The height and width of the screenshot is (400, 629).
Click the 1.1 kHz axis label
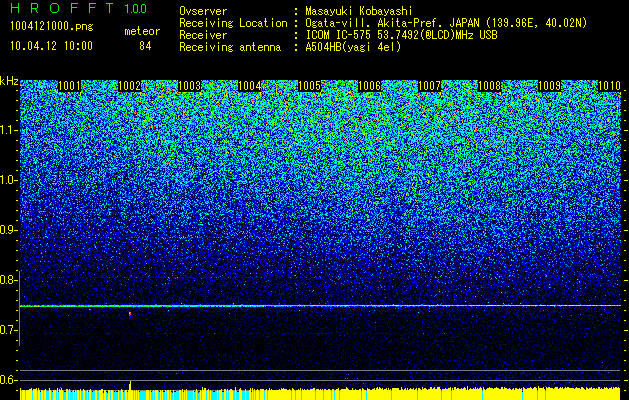click(x=9, y=131)
